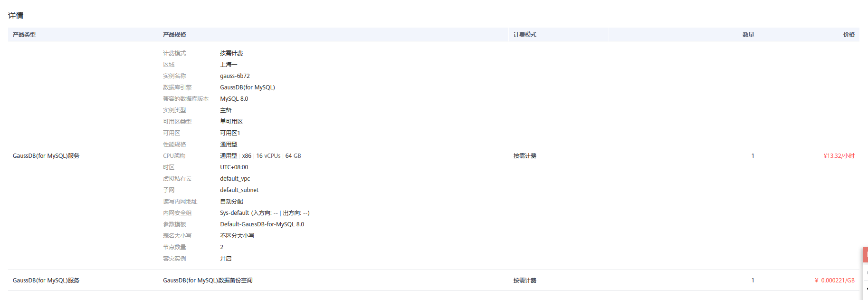
Task: Click the GaussDB(for MySQL) engine value
Action: click(248, 87)
